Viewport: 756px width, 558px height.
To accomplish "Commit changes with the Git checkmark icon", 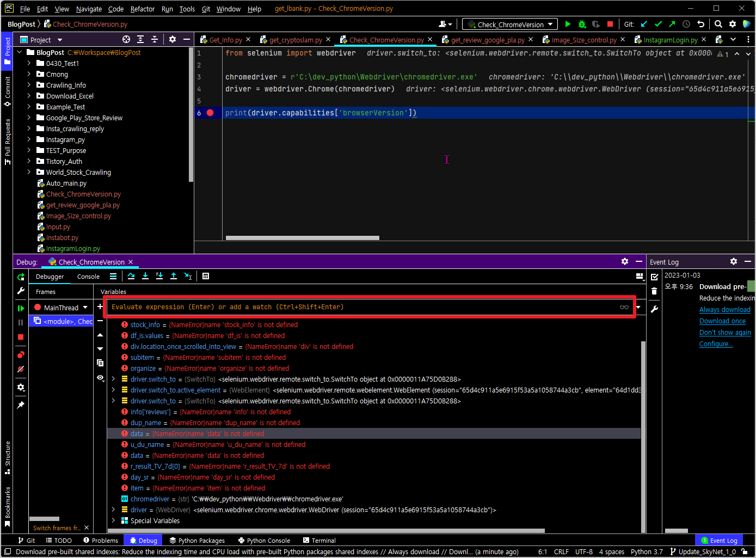I will point(658,24).
